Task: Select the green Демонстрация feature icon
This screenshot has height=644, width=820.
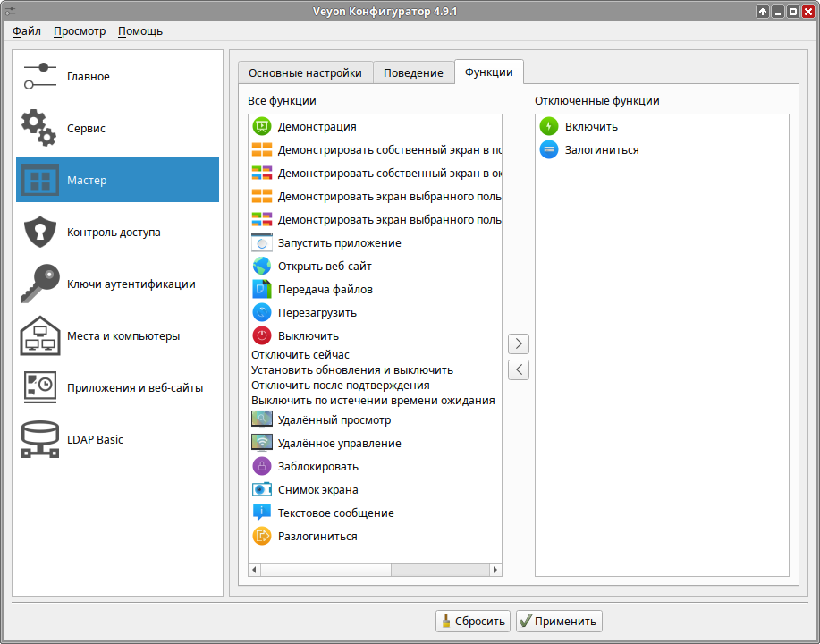Action: pyautogui.click(x=262, y=127)
